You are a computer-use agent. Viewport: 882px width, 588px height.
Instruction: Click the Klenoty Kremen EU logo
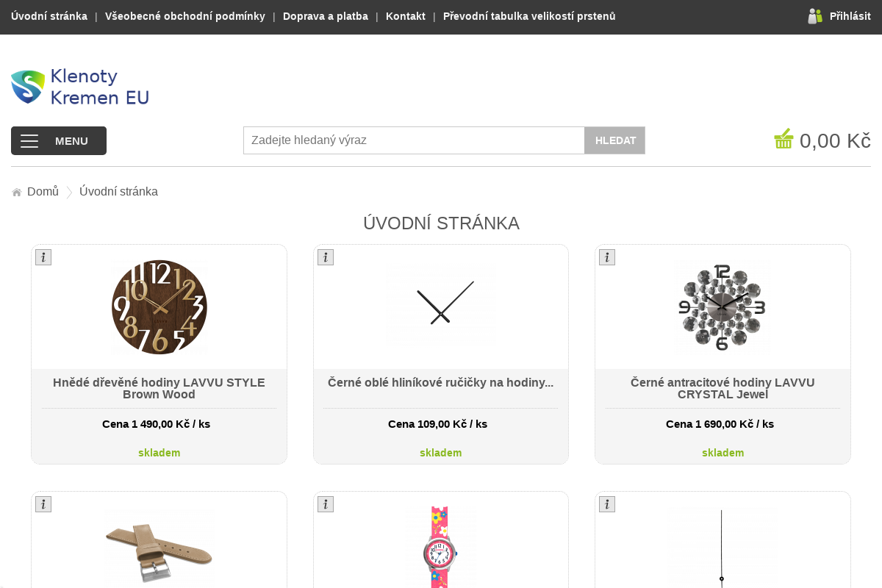(x=79, y=86)
